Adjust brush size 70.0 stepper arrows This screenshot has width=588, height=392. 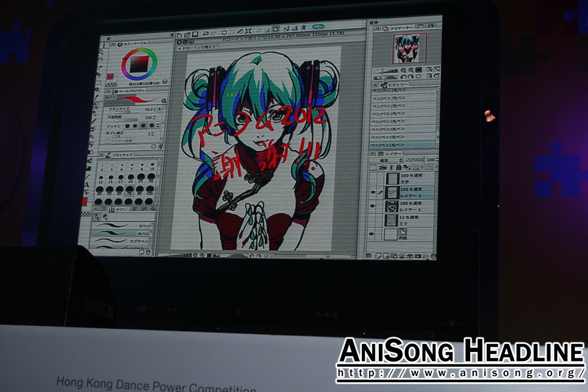[x=154, y=109]
